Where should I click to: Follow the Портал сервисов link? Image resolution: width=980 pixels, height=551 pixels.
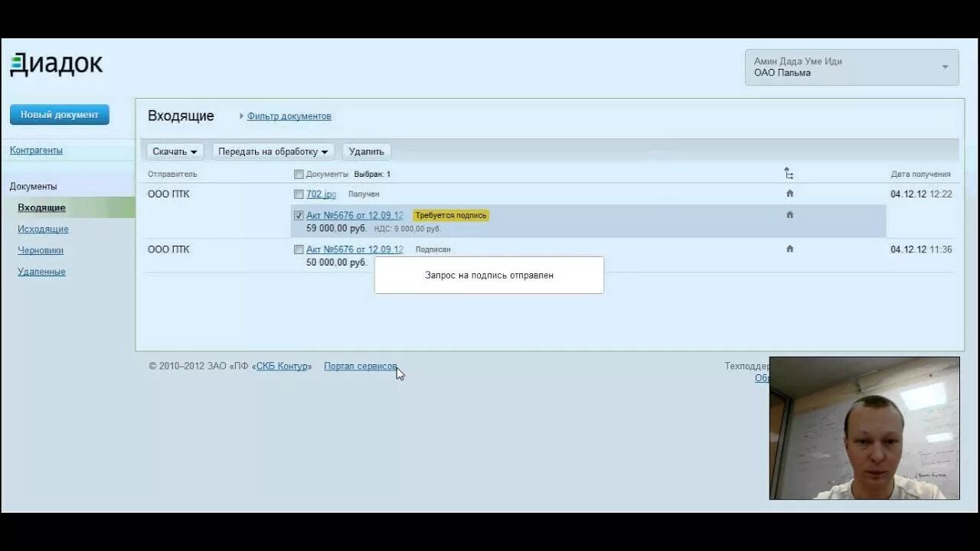360,367
